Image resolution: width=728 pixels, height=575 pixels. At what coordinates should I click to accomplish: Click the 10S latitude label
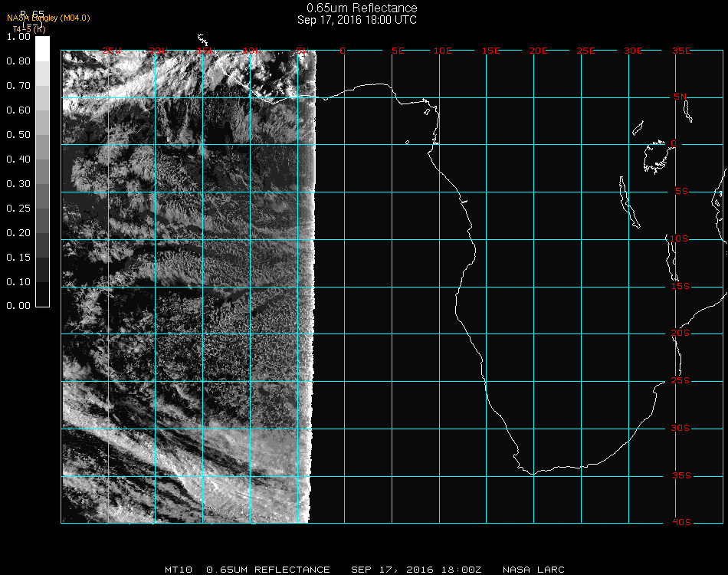(x=679, y=238)
